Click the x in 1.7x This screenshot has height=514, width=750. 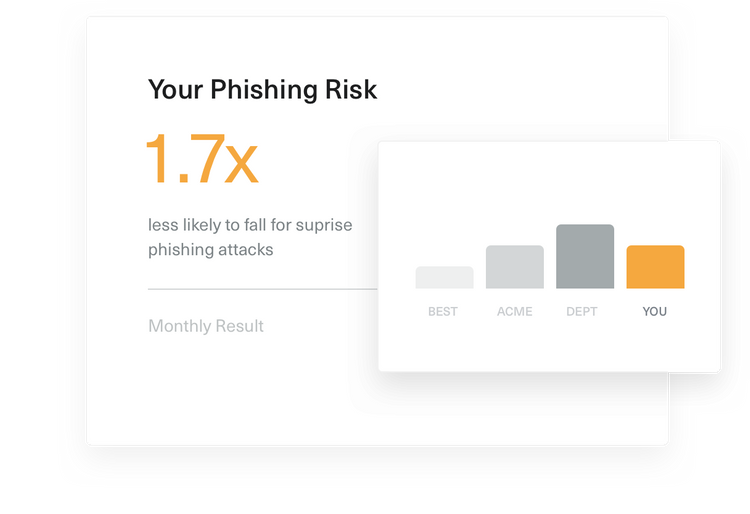pyautogui.click(x=242, y=165)
